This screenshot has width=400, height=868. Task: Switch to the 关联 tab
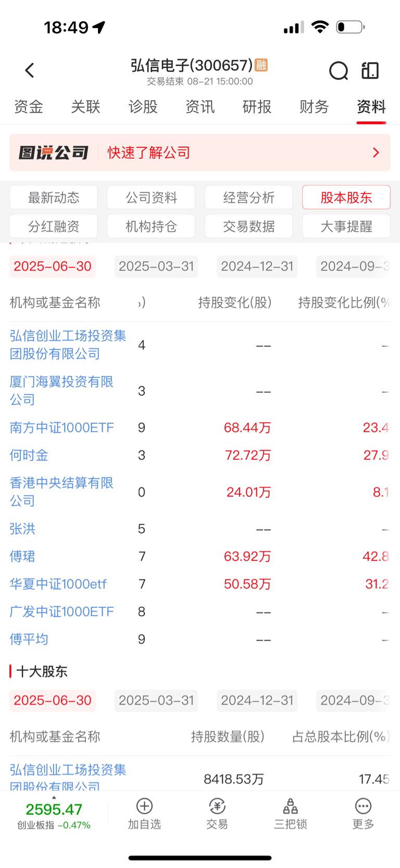(x=85, y=107)
